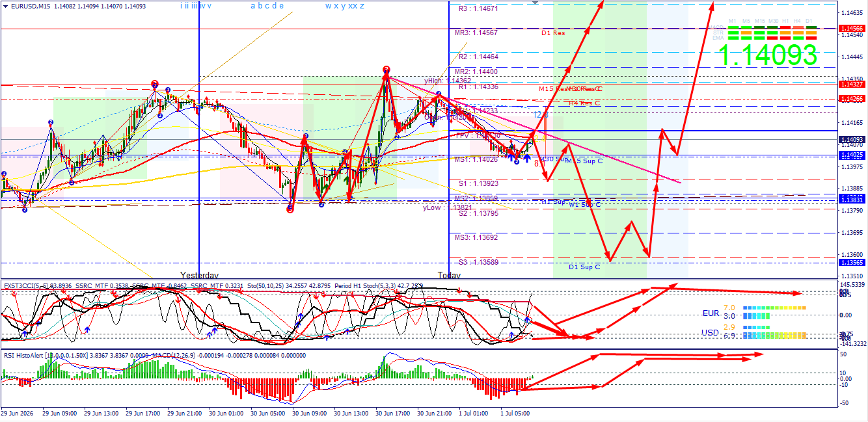Image resolution: width=868 pixels, height=422 pixels.
Task: Click the S2 : 1.13795 pivot label
Action: click(478, 213)
